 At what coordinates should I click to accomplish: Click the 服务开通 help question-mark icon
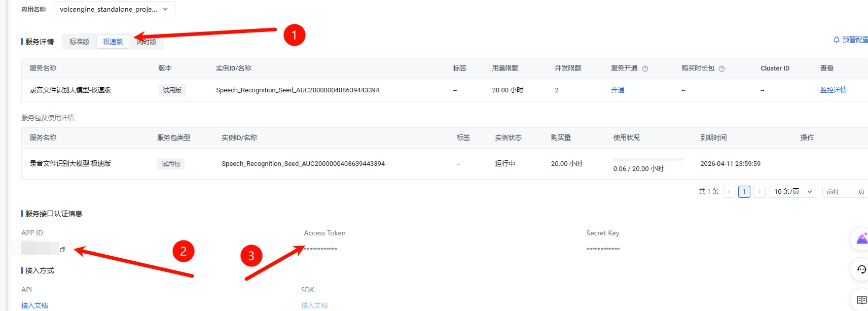tap(645, 69)
